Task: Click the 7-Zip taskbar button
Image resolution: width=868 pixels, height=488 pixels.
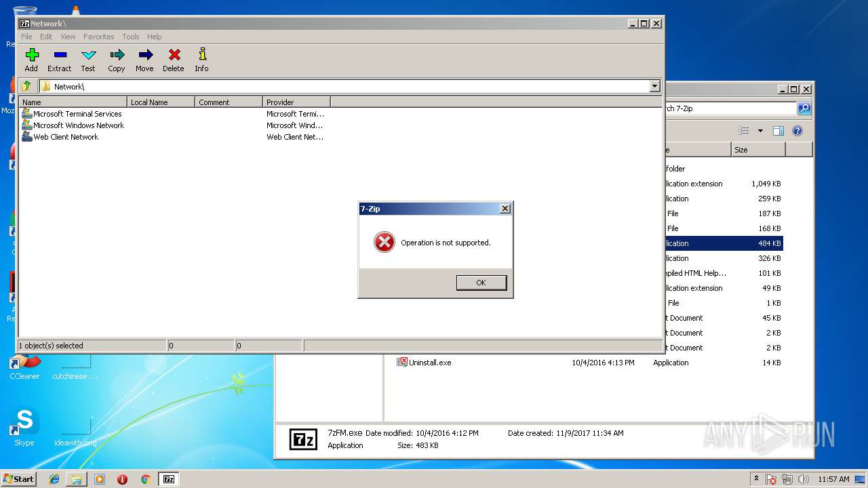Action: 169,479
